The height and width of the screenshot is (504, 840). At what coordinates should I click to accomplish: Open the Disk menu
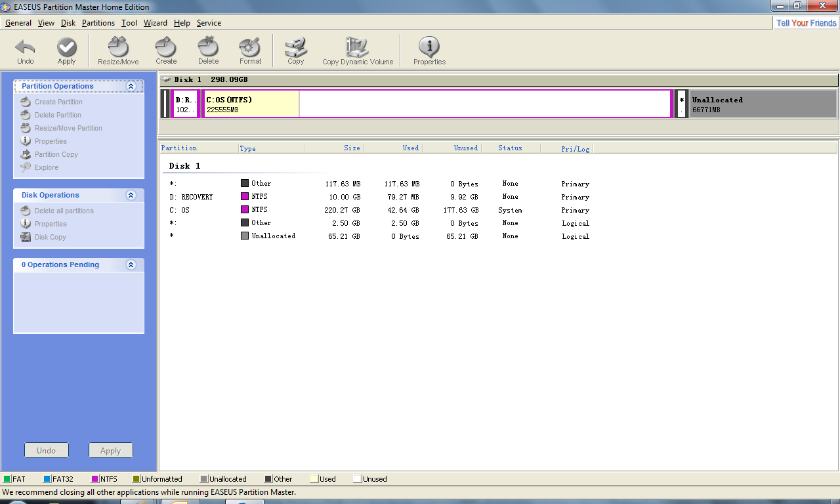68,23
